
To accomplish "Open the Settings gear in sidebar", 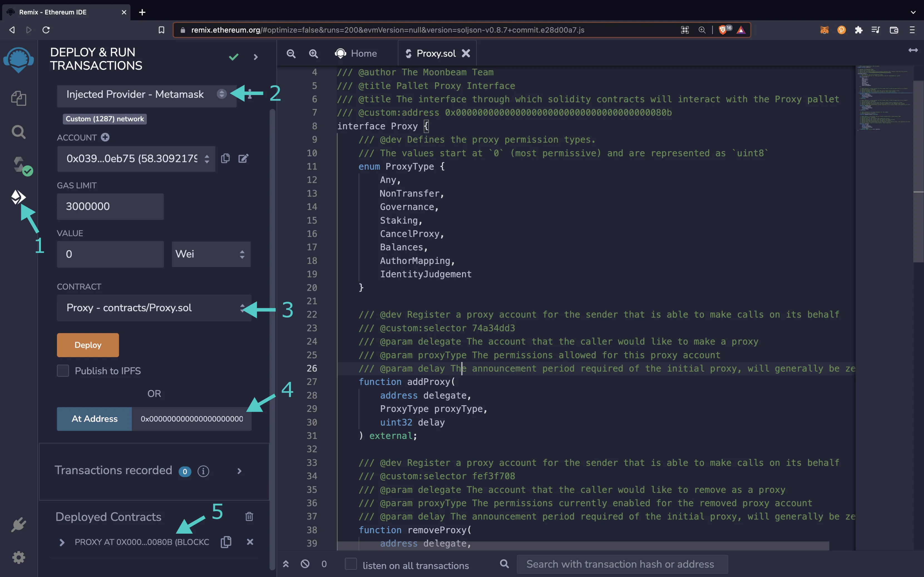I will [x=18, y=558].
